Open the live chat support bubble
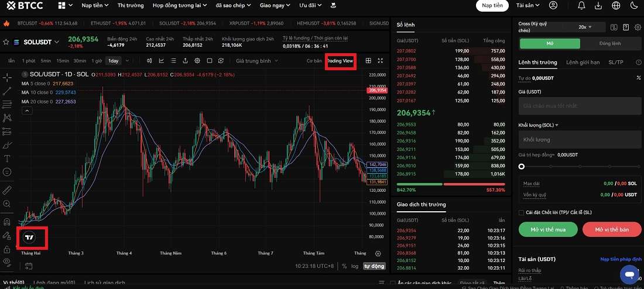 click(x=629, y=274)
